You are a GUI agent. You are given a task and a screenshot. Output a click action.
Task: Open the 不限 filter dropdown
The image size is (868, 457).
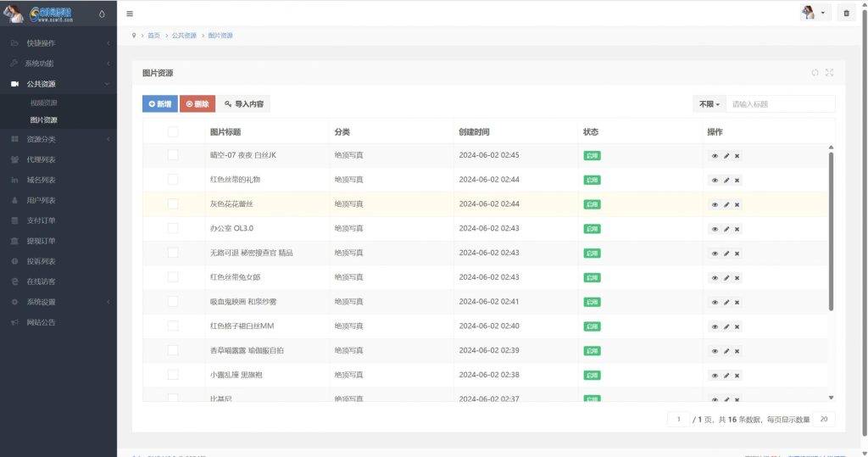pyautogui.click(x=709, y=104)
